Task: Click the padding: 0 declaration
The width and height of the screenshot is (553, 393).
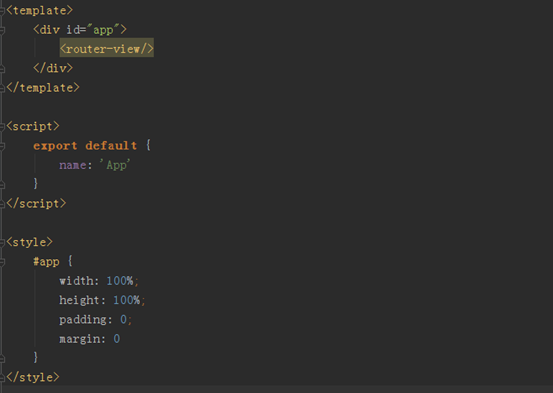Action: tap(95, 320)
